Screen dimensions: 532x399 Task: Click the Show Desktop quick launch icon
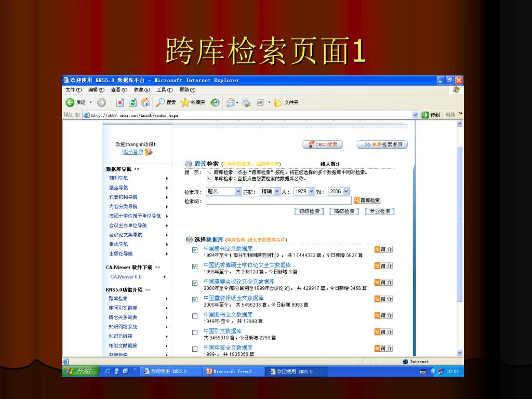coord(117,371)
